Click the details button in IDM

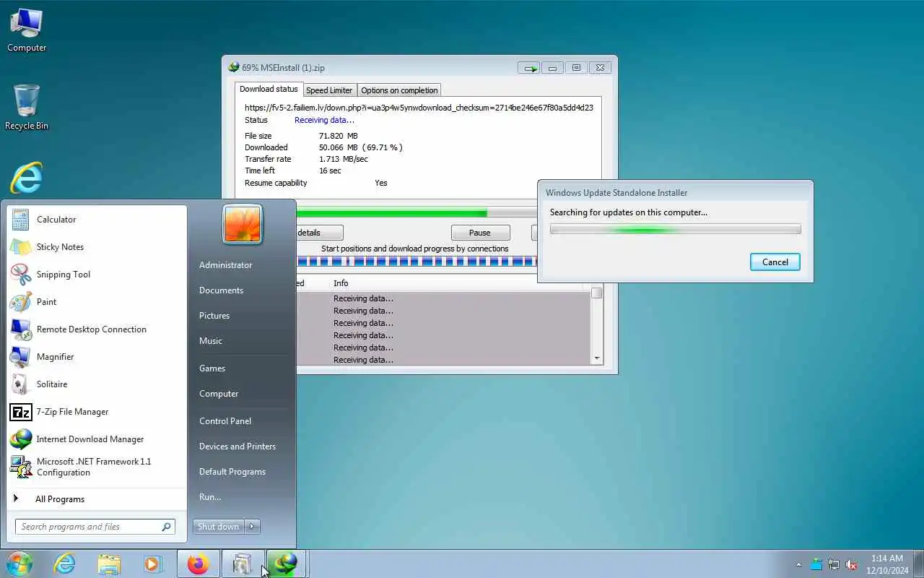click(319, 233)
